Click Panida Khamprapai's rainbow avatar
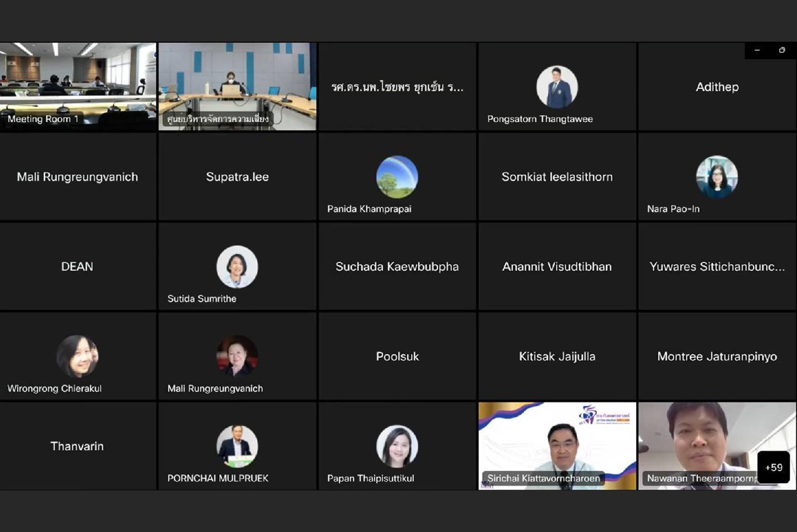 [397, 177]
